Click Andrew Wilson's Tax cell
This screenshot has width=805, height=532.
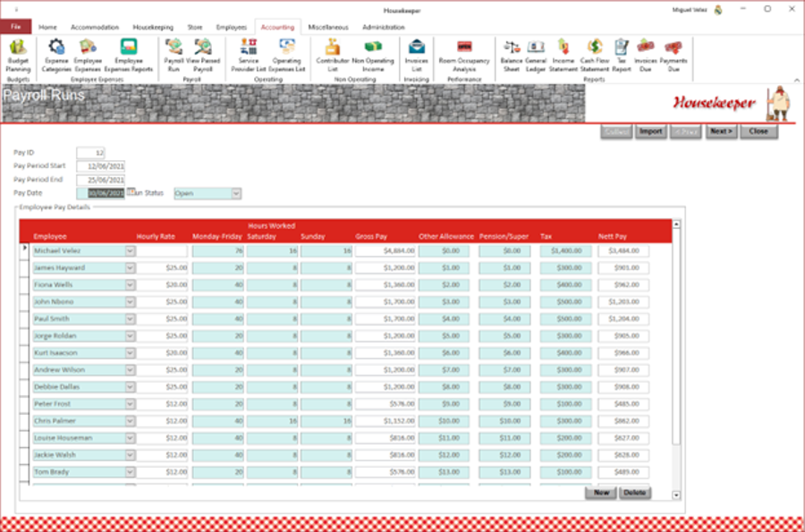click(566, 370)
